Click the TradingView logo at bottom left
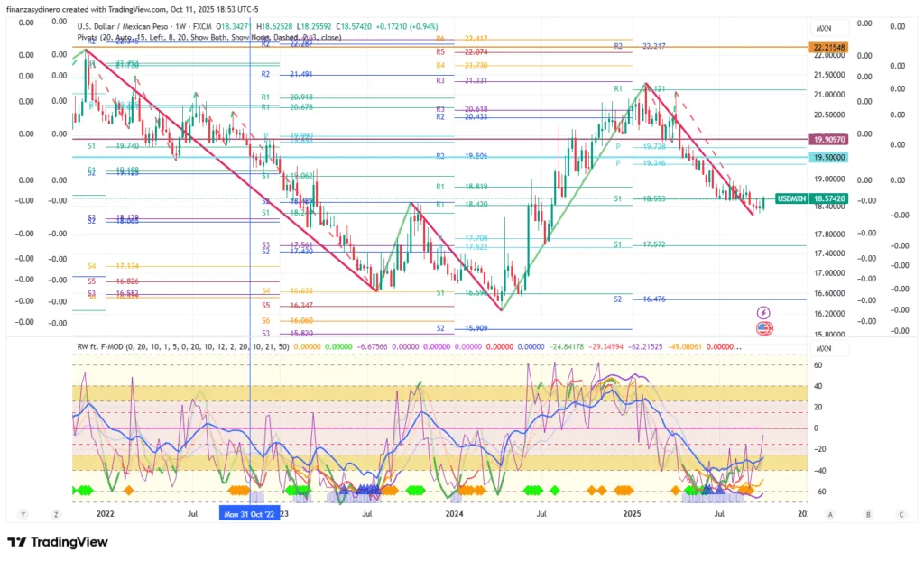 (58, 542)
